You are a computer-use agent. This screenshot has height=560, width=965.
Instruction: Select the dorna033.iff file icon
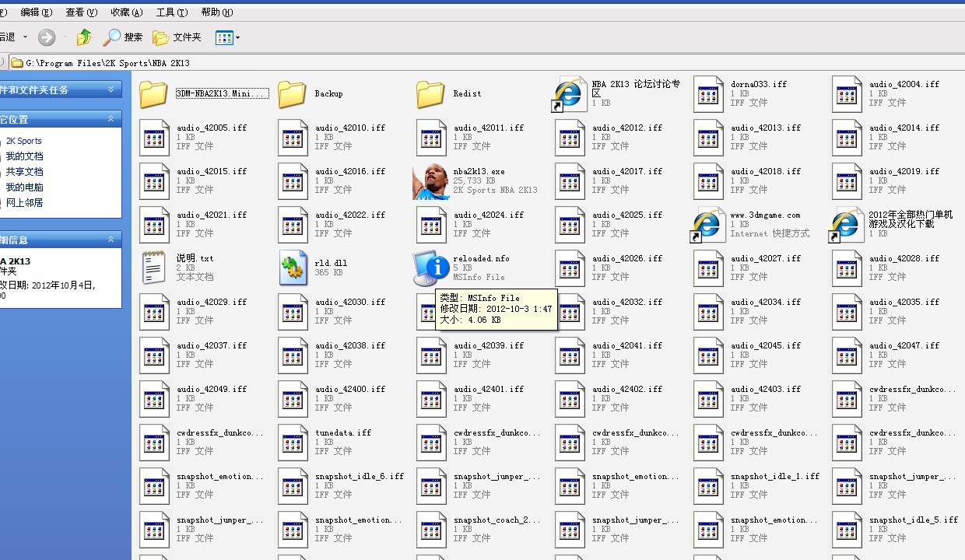(708, 94)
